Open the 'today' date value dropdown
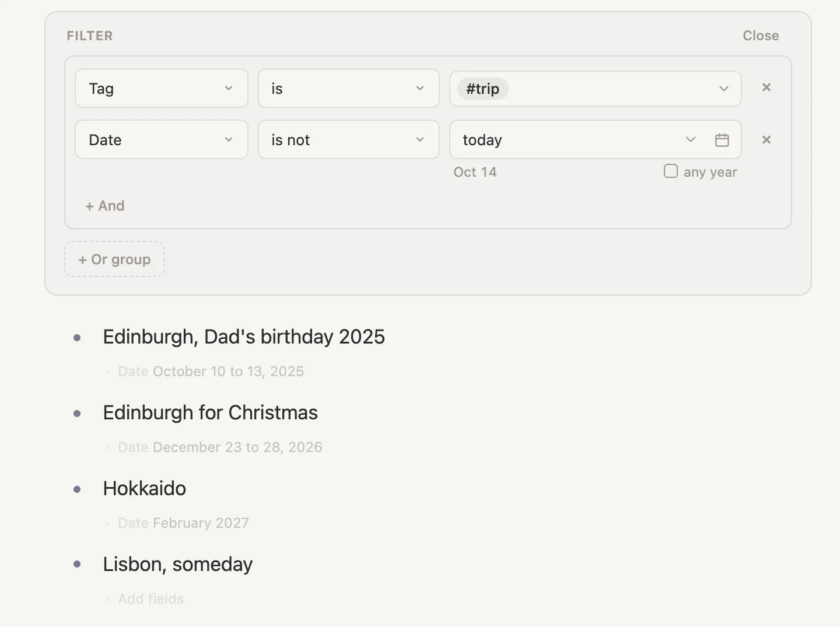Viewport: 840px width, 627px height. pos(690,139)
